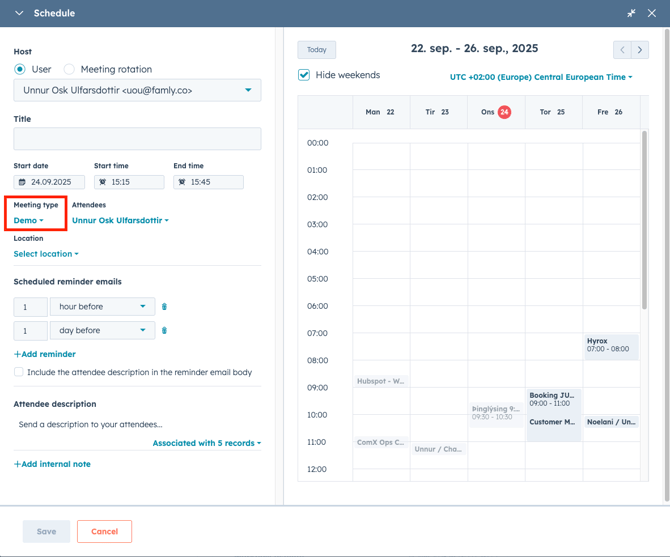
Task: Click Add internal note link
Action: pos(52,464)
